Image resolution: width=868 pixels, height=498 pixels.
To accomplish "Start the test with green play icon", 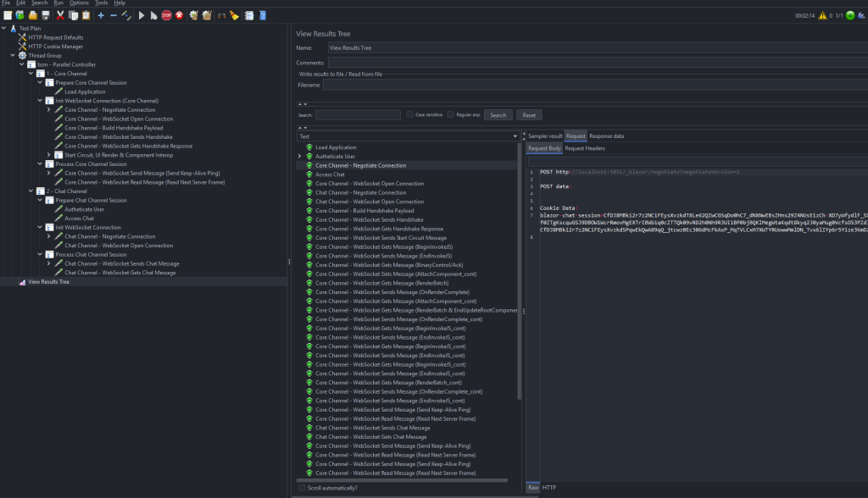I will pyautogui.click(x=142, y=15).
